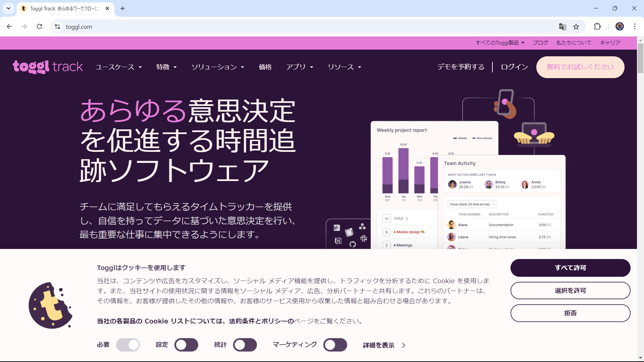Click the Tue 10:00 bar in weekly report
This screenshot has height=362, width=644.
tap(404, 171)
